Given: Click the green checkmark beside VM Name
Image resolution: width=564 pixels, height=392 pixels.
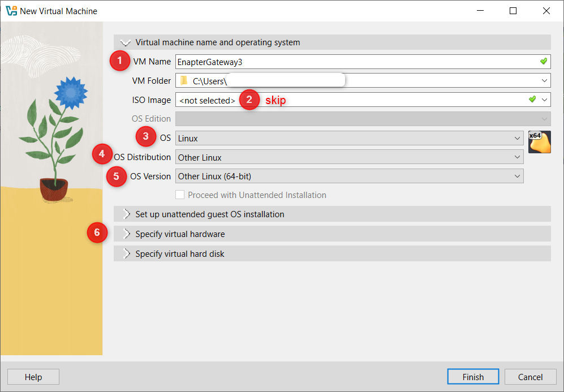Looking at the screenshot, I should coord(543,61).
